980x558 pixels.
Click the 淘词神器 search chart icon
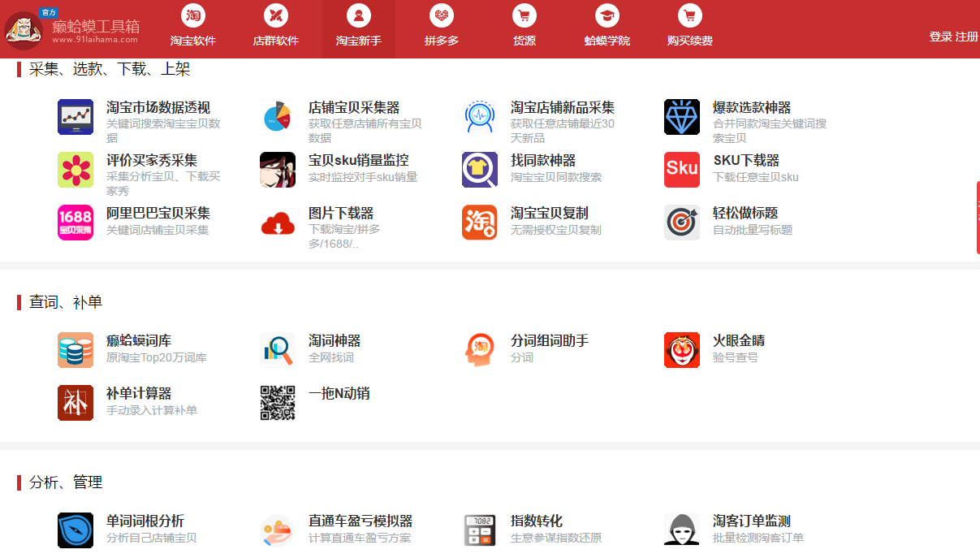(278, 350)
